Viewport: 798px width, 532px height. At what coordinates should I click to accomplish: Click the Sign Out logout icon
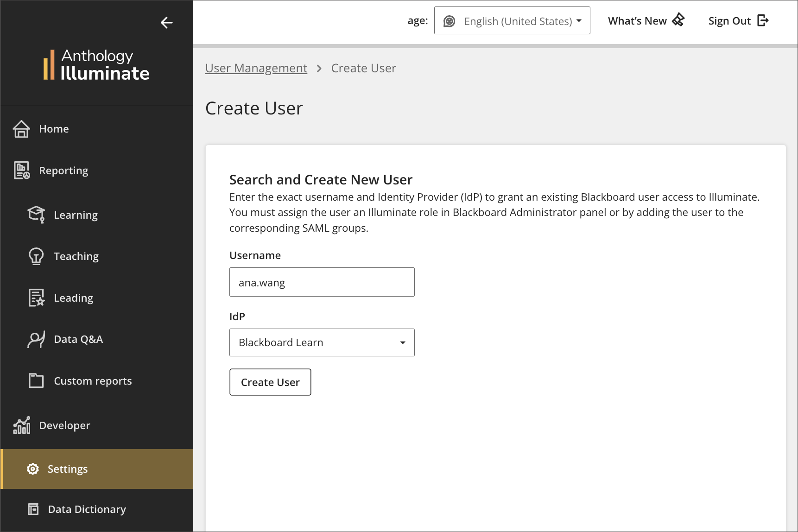pos(764,20)
